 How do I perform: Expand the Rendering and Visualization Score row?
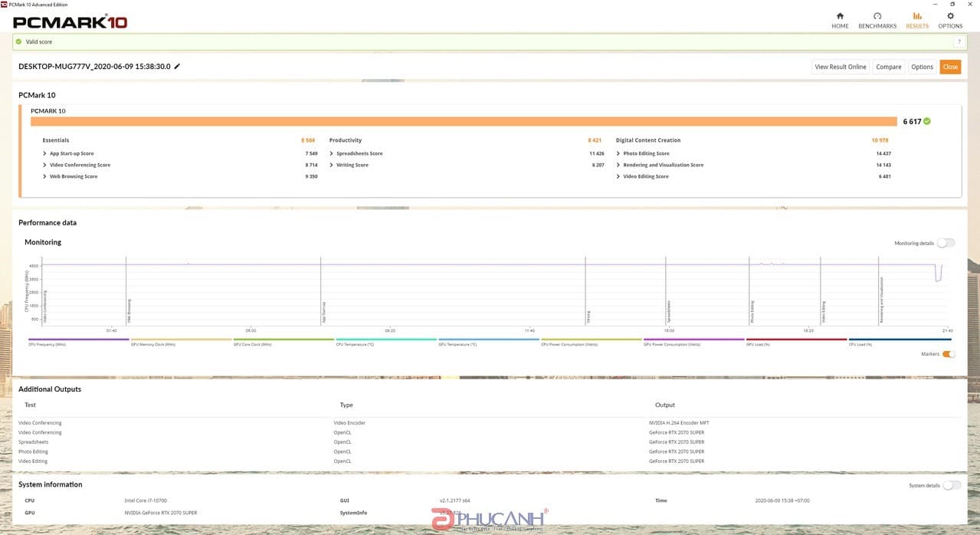618,165
